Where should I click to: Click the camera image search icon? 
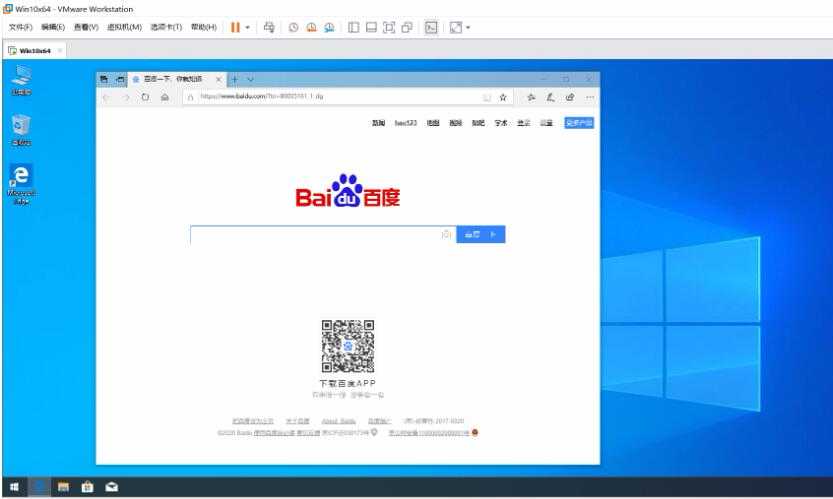[446, 234]
